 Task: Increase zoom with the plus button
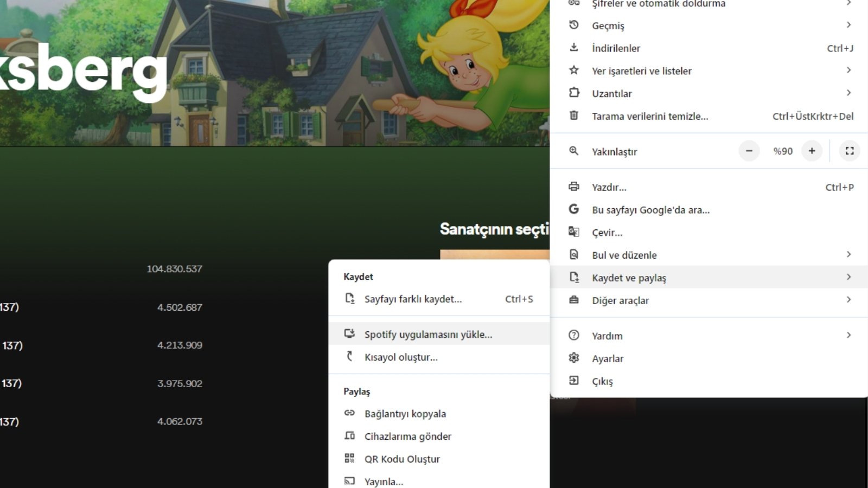click(x=812, y=151)
